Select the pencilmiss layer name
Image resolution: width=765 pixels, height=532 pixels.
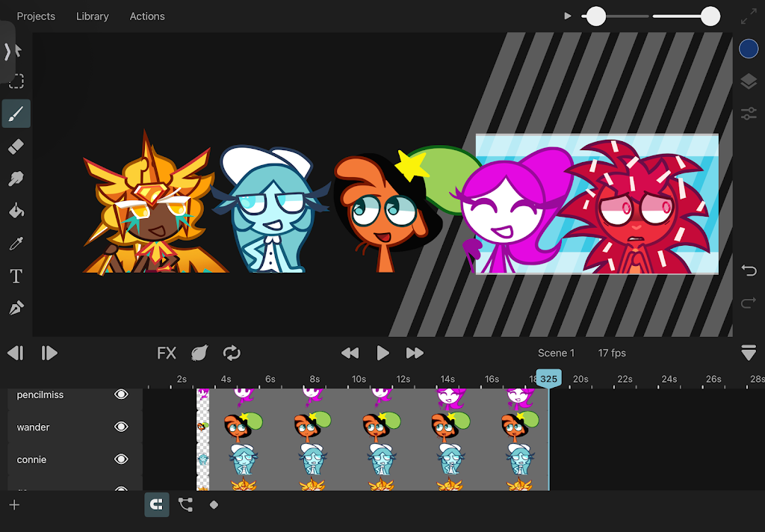(40, 395)
